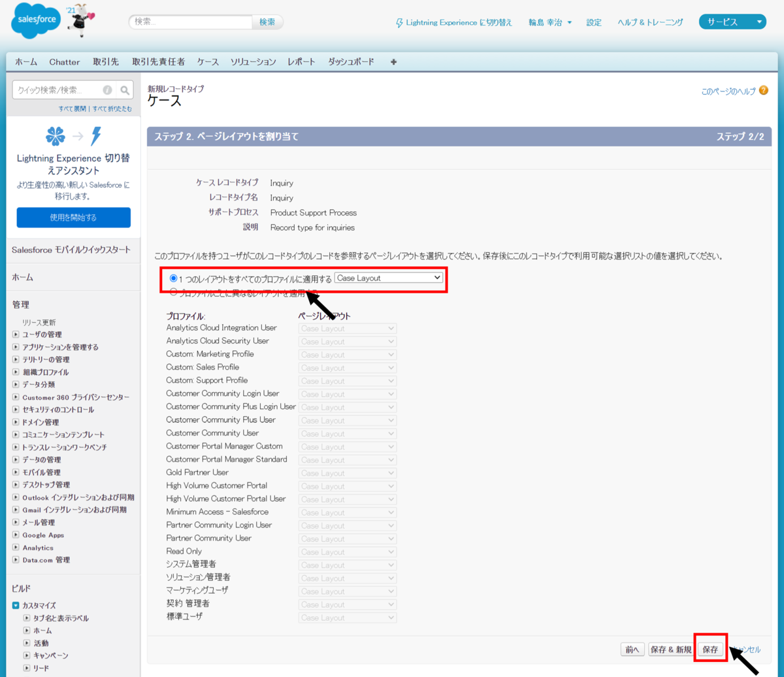The width and height of the screenshot is (784, 677).
Task: Click the 保存 button
Action: [x=711, y=650]
